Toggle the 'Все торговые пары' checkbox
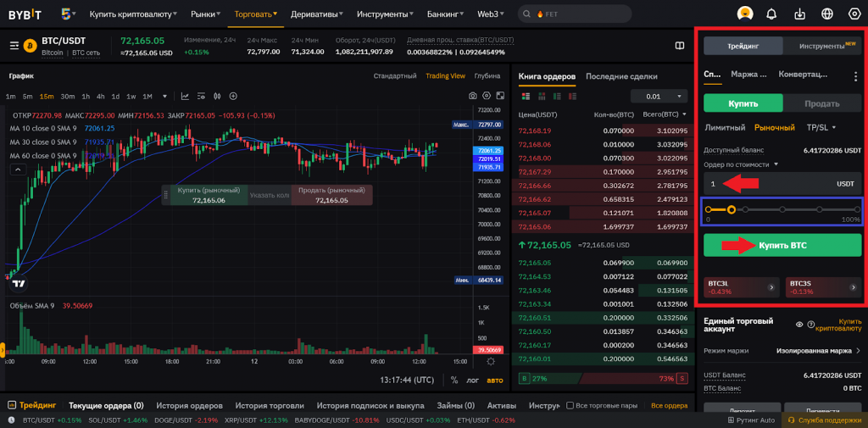This screenshot has height=428, width=868. pos(570,405)
